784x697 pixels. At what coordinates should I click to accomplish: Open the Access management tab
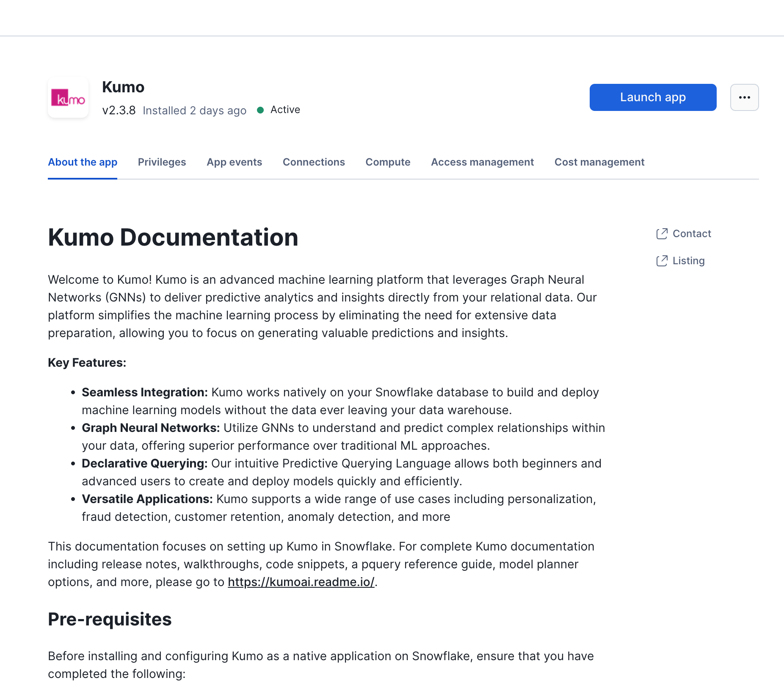pos(482,162)
